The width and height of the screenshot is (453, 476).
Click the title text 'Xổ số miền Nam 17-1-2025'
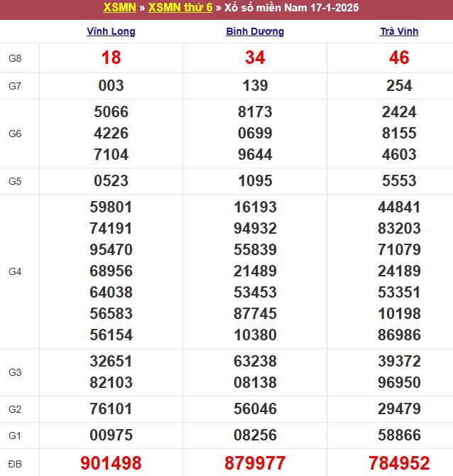coord(292,8)
